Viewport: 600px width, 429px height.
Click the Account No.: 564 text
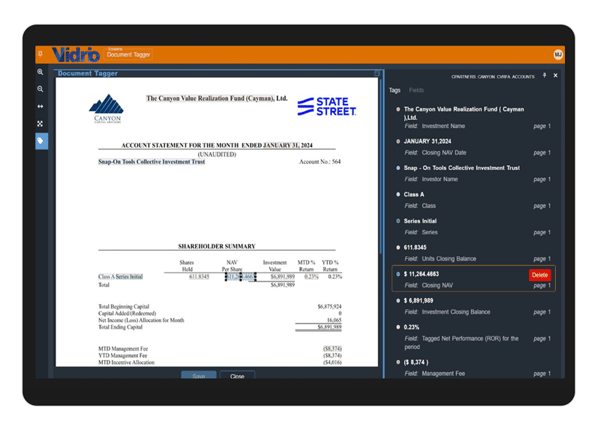point(320,162)
